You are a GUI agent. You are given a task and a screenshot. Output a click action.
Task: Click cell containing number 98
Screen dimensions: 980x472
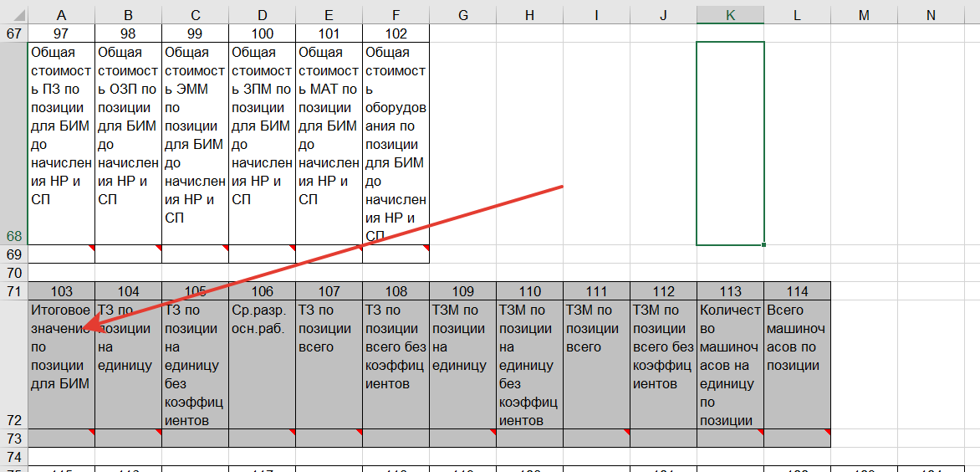coord(128,33)
